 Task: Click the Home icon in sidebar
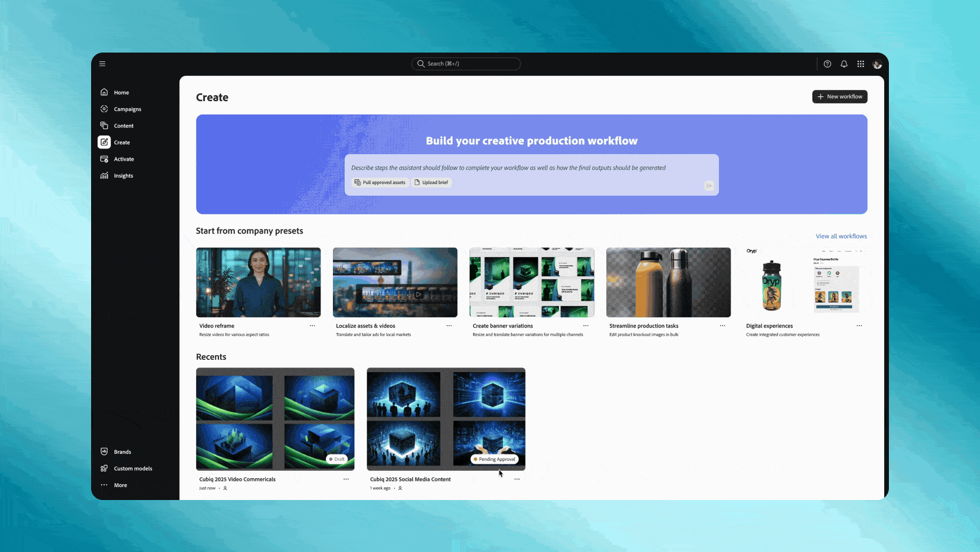tap(105, 92)
